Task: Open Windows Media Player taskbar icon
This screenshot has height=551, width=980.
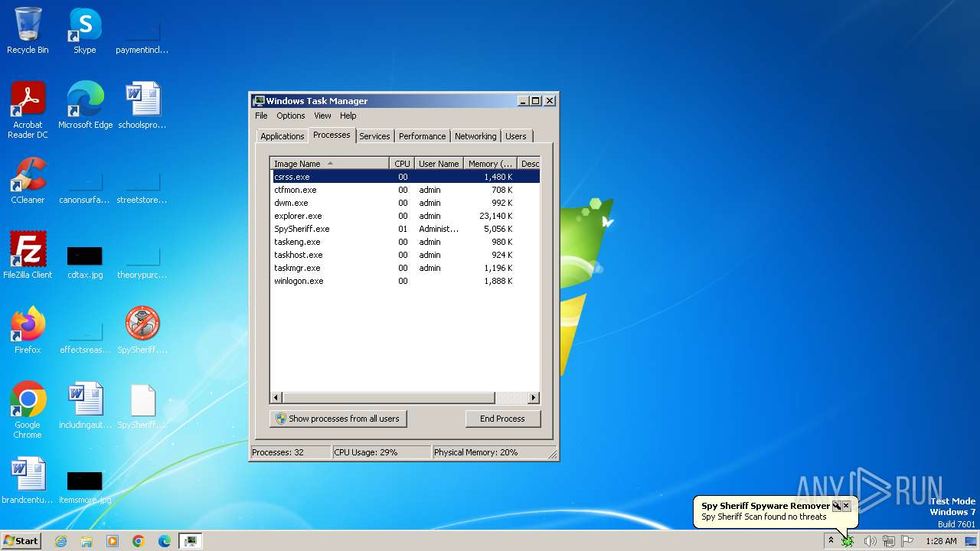Action: tap(113, 541)
